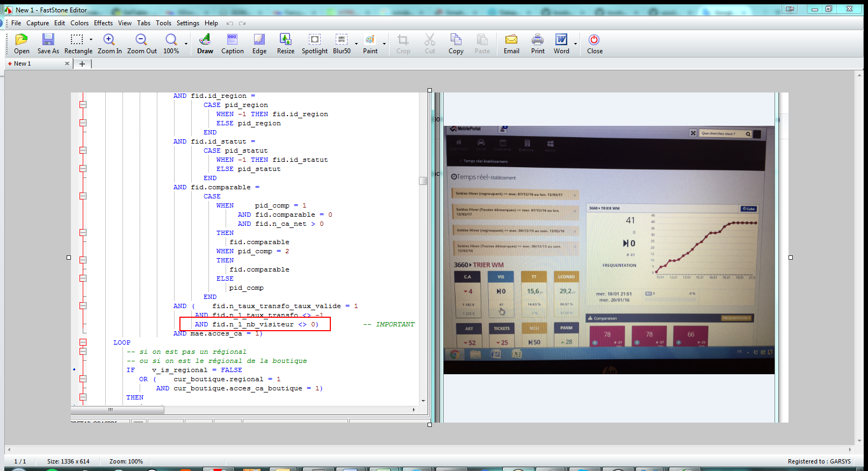Click the right vertical scrollbar down arrow
The width and height of the screenshot is (868, 471).
click(x=859, y=440)
